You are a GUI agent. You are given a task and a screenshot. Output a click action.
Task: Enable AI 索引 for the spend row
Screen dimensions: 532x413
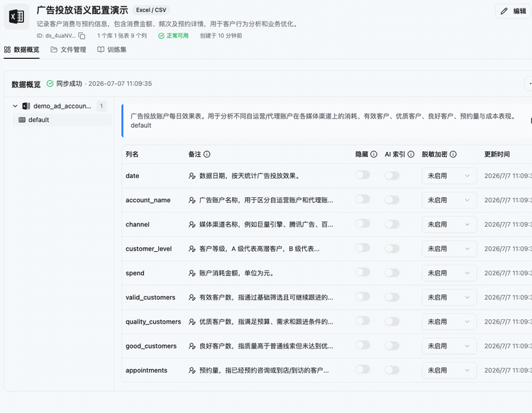click(392, 272)
